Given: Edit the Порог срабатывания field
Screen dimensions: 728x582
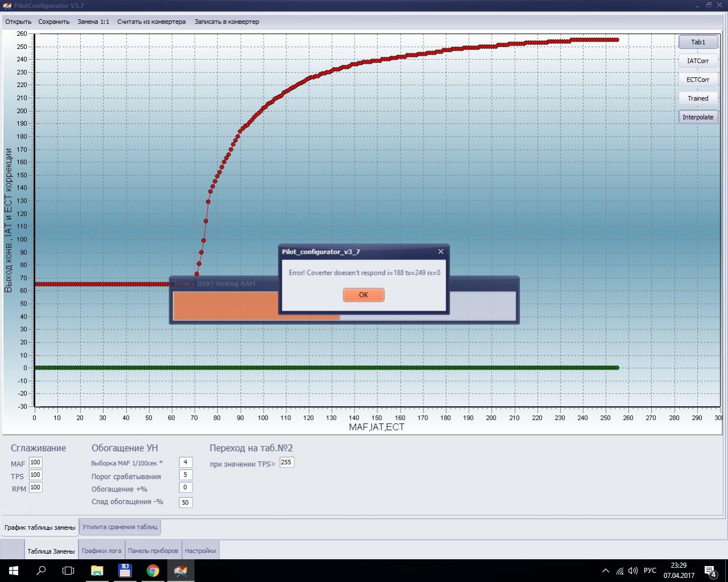Looking at the screenshot, I should [x=186, y=475].
